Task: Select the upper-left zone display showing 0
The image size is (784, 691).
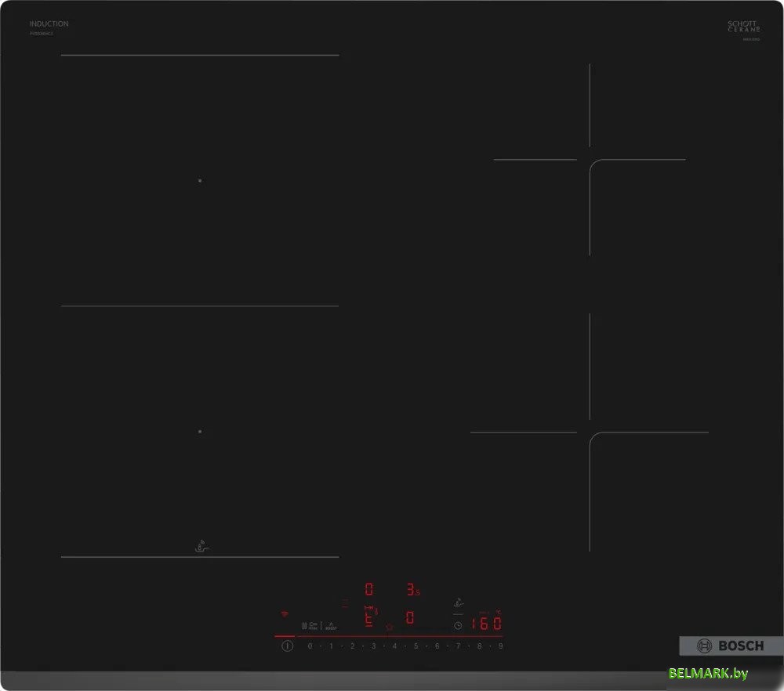Action: pos(369,589)
